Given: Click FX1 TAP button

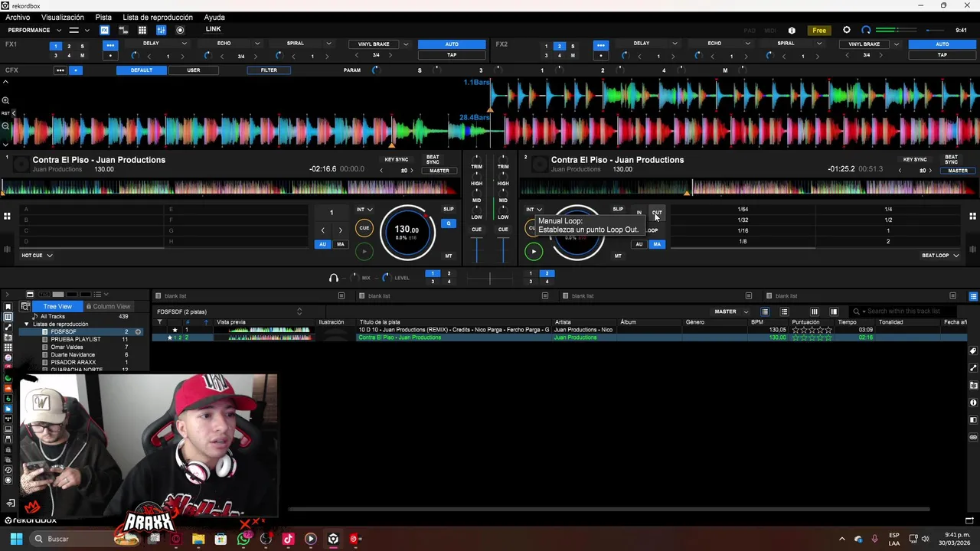Looking at the screenshot, I should pos(452,55).
